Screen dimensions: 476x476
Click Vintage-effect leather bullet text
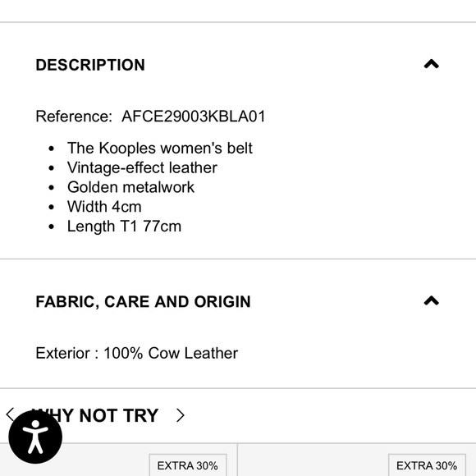[x=142, y=168]
